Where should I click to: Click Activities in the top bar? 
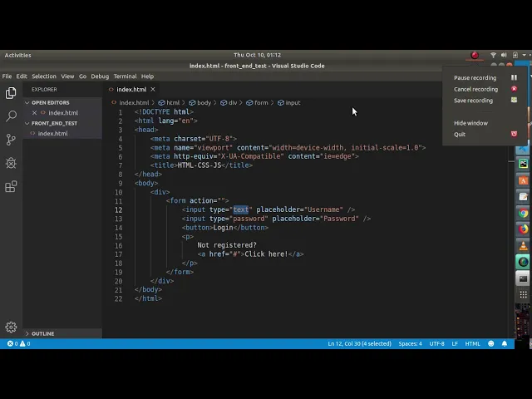[x=17, y=55]
